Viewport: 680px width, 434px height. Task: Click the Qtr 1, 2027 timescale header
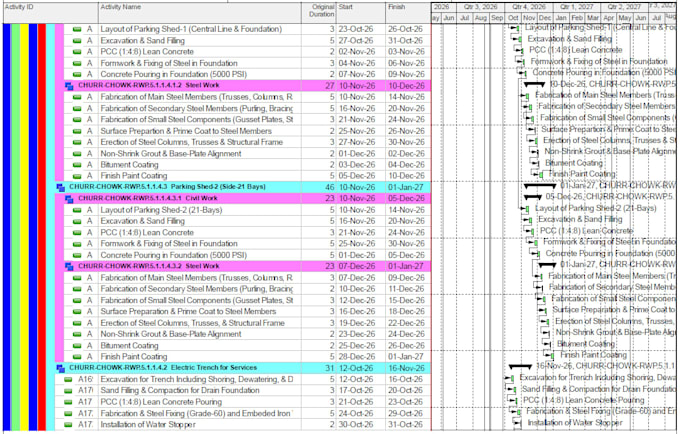click(576, 7)
